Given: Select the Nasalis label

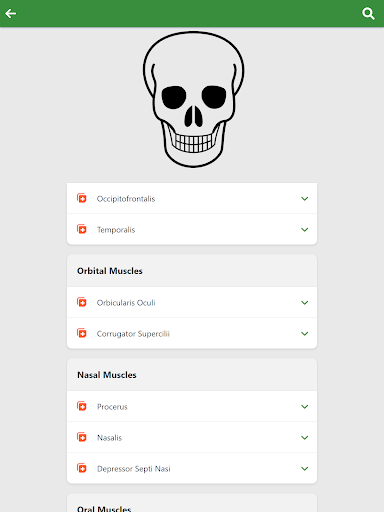Looking at the screenshot, I should [109, 438].
